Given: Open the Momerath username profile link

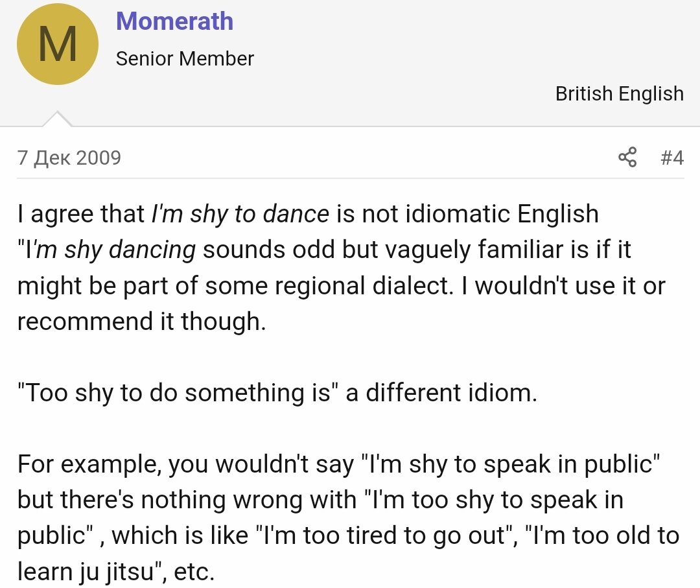Looking at the screenshot, I should coord(174,21).
